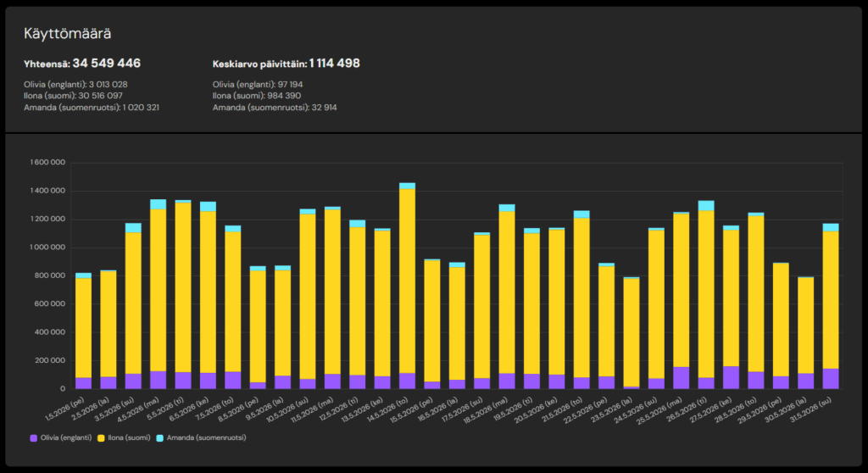Select the yellow segment of the 30.5.2026 bar

805,326
